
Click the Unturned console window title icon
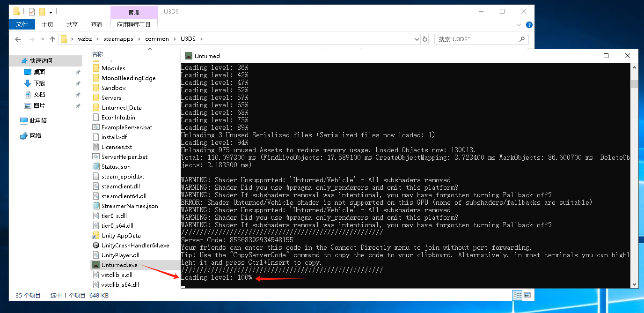[x=189, y=56]
